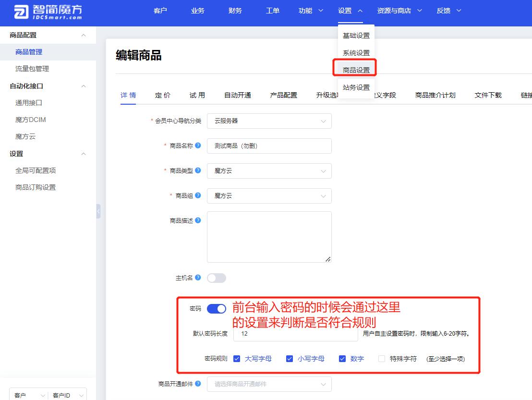Open the 客户 top menu
Image resolution: width=532 pixels, height=400 pixels.
pyautogui.click(x=160, y=11)
